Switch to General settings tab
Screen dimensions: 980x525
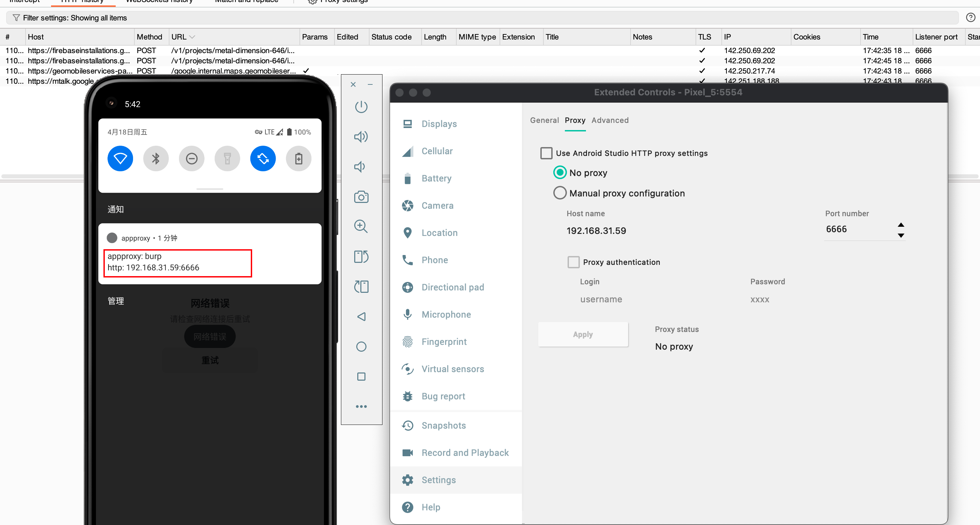tap(544, 120)
